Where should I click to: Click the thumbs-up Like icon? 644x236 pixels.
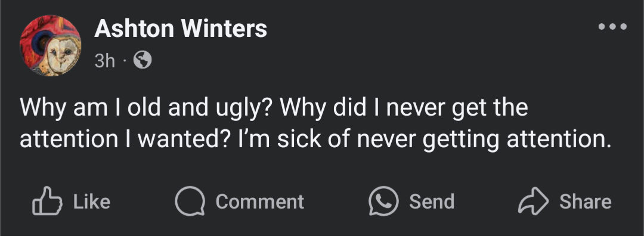tap(47, 201)
